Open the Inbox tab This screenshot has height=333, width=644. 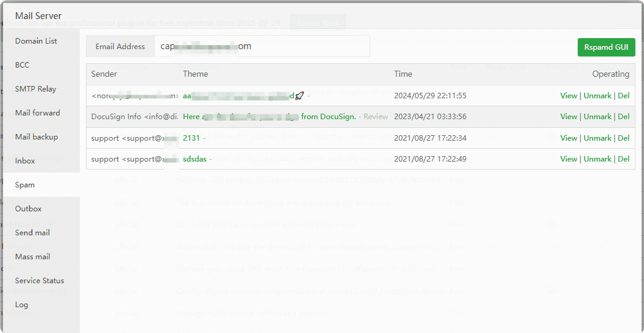click(25, 161)
